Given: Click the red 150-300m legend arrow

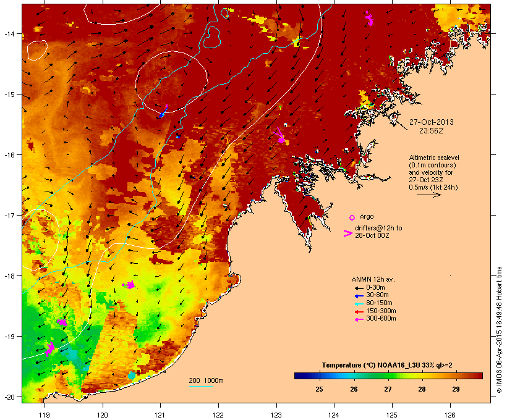Looking at the screenshot, I should tap(359, 312).
